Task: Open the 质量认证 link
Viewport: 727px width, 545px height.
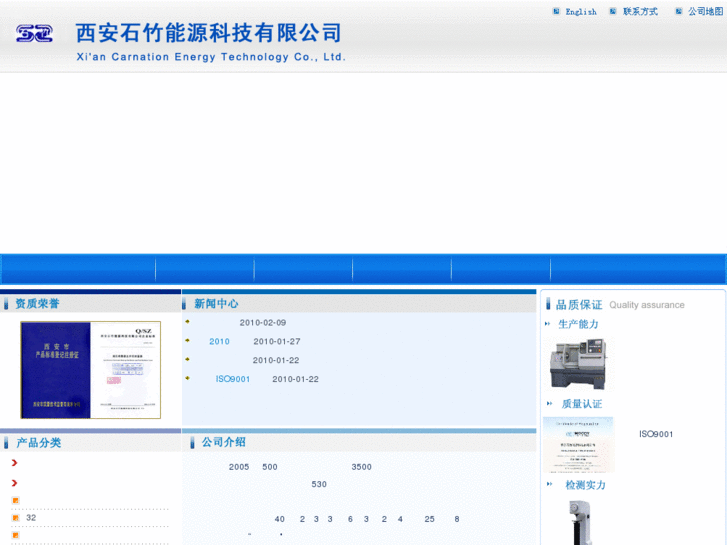Action: click(x=582, y=404)
